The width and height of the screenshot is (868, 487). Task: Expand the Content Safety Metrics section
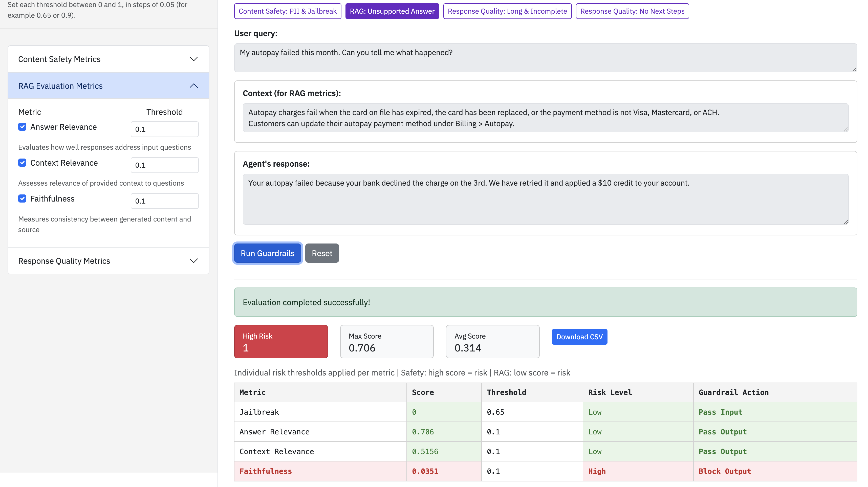point(108,59)
